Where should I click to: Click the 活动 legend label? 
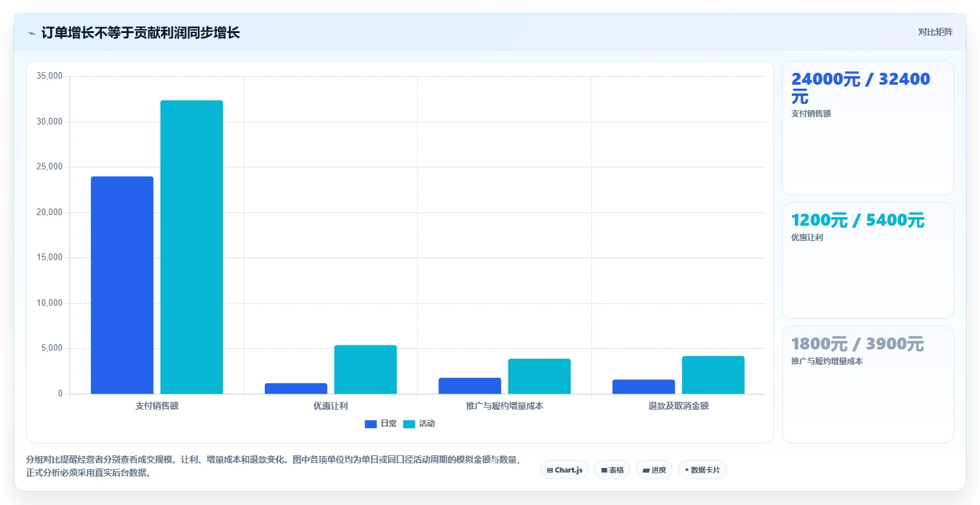(427, 424)
